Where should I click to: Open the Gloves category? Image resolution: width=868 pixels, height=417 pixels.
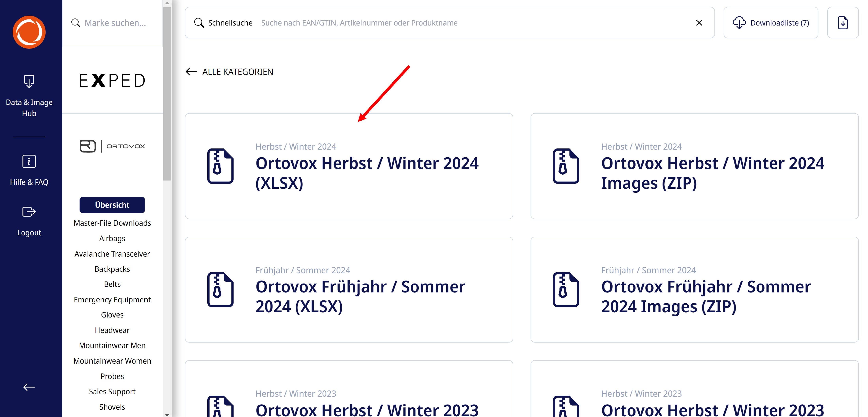coord(112,315)
